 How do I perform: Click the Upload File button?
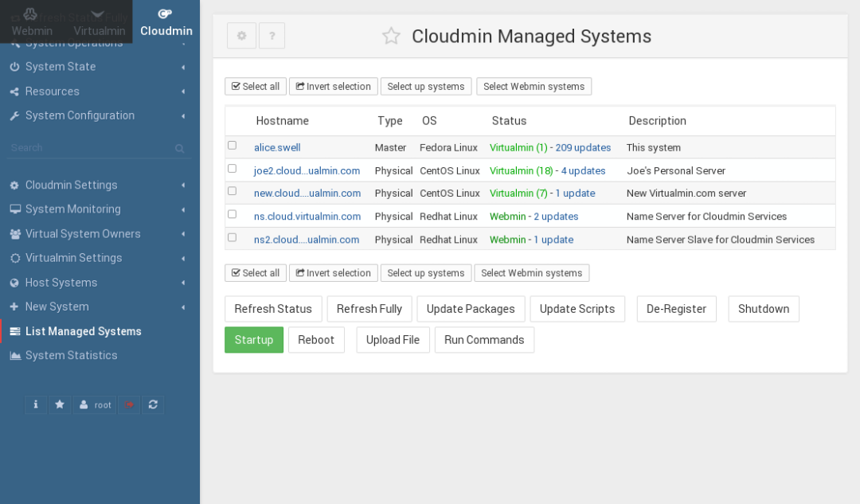pyautogui.click(x=393, y=340)
